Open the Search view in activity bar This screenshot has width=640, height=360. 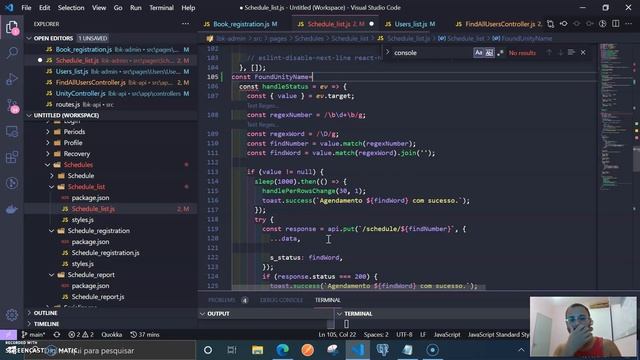[x=12, y=52]
